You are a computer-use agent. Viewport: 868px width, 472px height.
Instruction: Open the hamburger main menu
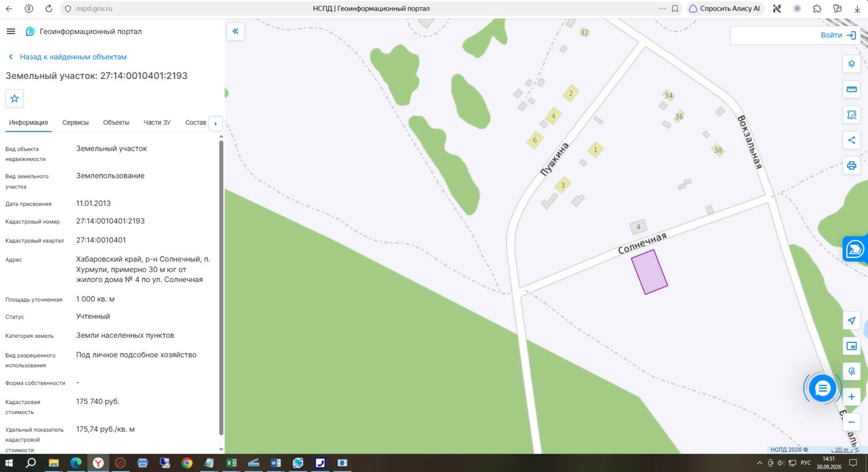[11, 31]
